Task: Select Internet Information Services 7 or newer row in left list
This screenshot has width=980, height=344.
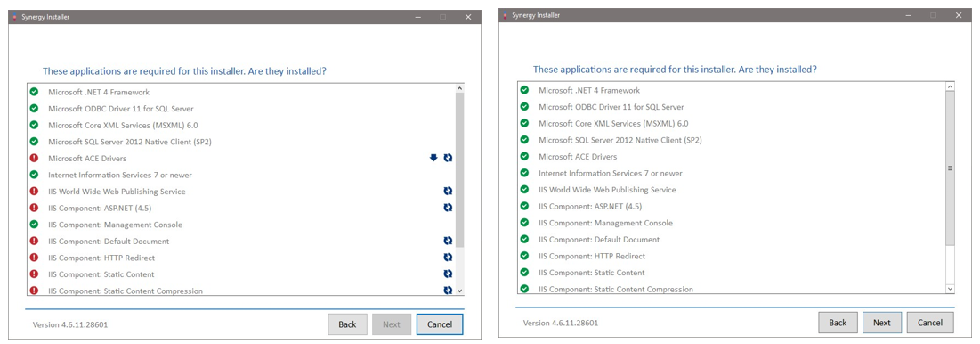Action: click(241, 176)
